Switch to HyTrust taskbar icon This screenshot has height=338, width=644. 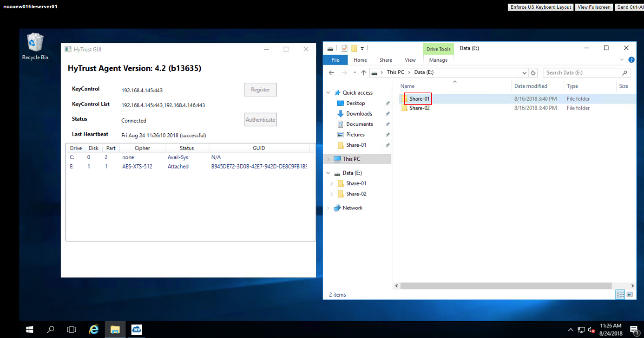coord(137,330)
